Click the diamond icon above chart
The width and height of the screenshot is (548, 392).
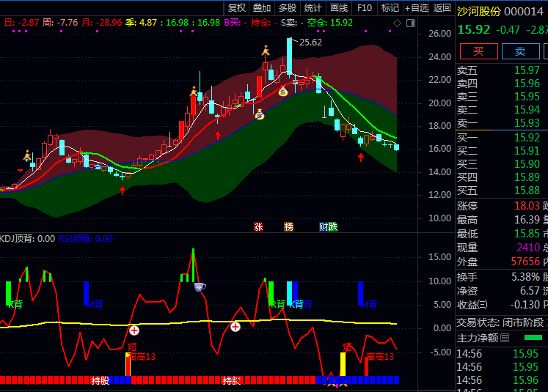point(397,23)
